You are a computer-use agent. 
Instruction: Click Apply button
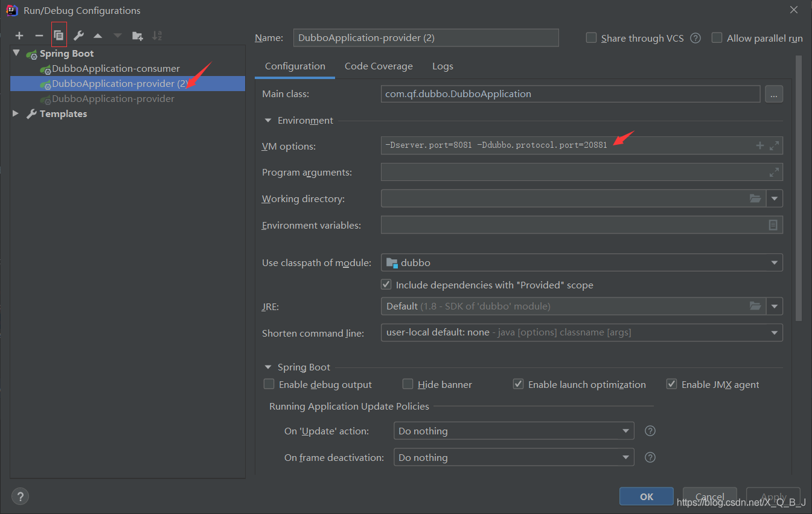point(773,497)
